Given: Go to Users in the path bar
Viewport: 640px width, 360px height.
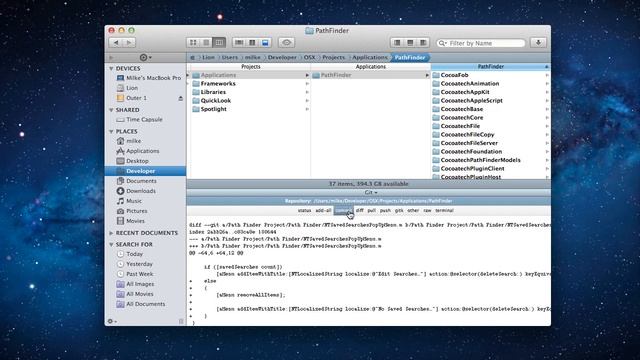Looking at the screenshot, I should tap(229, 58).
